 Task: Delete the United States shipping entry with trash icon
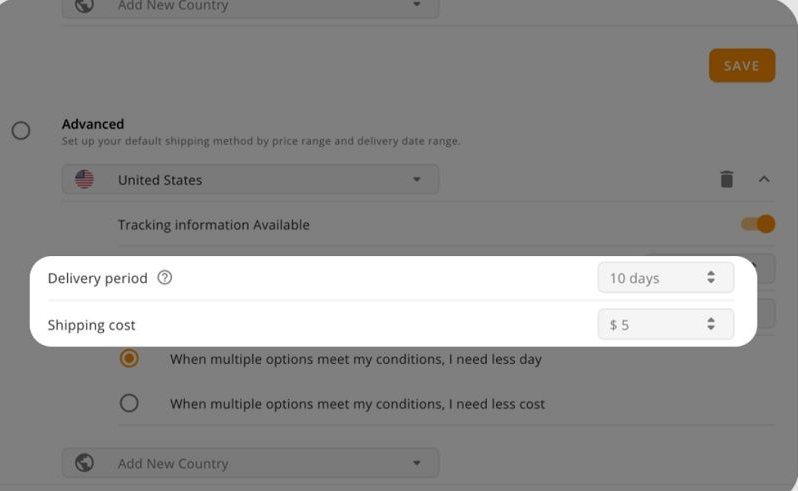tap(727, 179)
